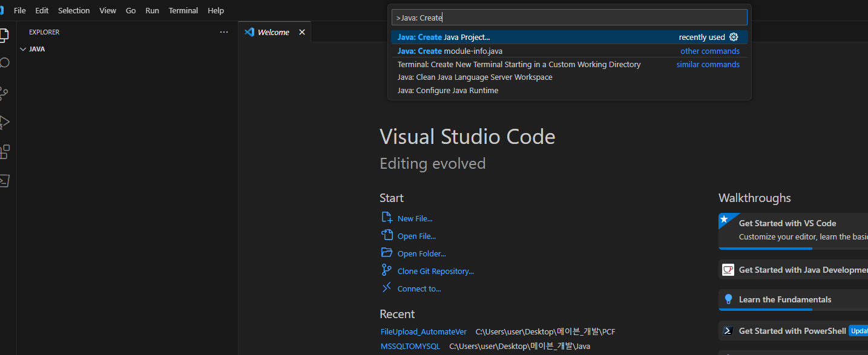
Task: Click the Editing evolved subtitle
Action: (432, 164)
